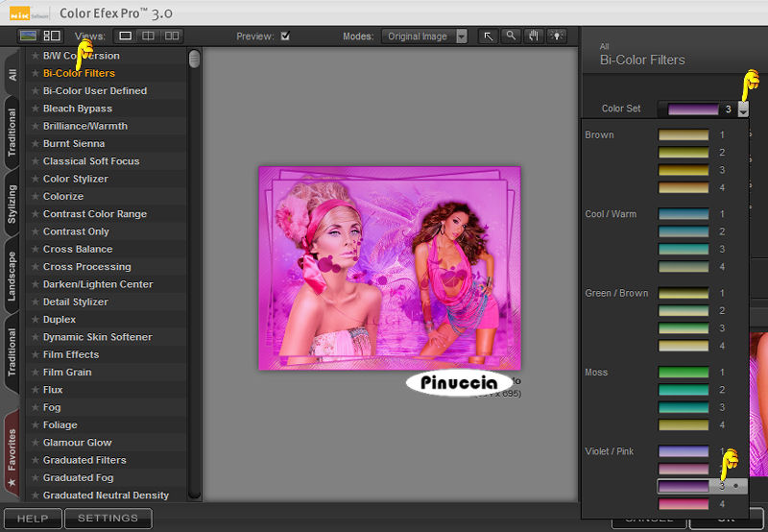Select the Detail Stylizer filter
Screen dimensions: 768x532
[x=76, y=302]
